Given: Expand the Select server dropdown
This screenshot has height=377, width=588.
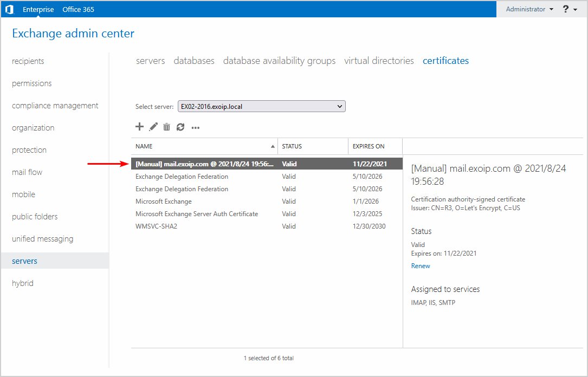Looking at the screenshot, I should (x=261, y=106).
